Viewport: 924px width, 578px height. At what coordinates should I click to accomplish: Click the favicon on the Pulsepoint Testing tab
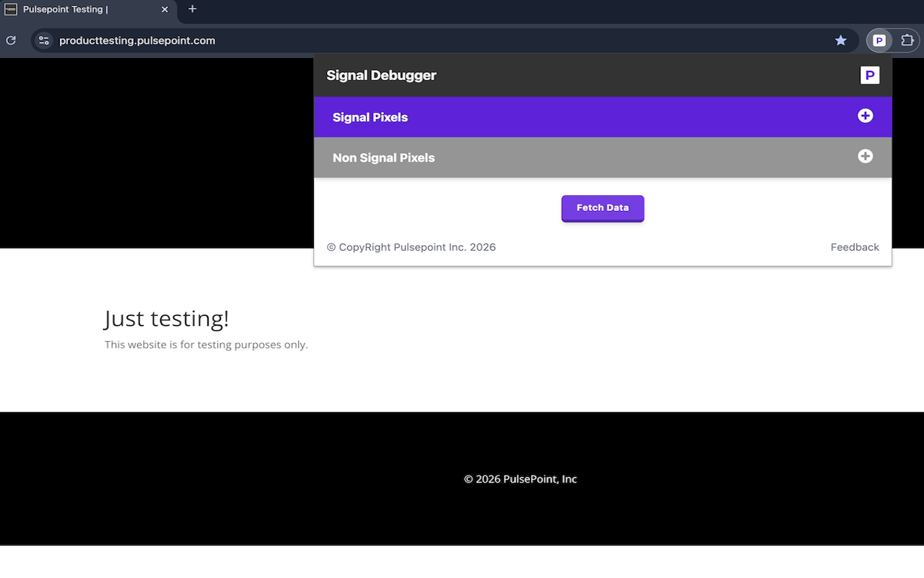point(11,9)
